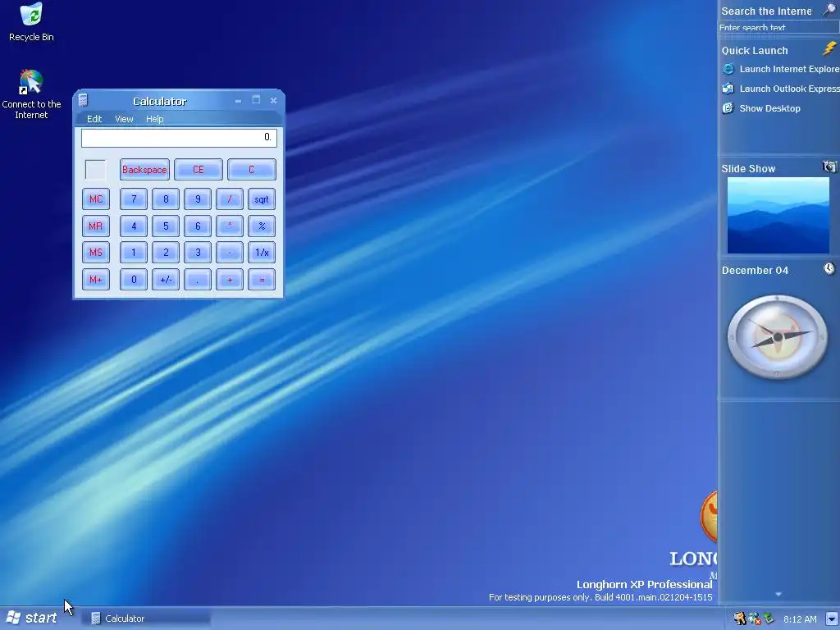840x630 pixels.
Task: Open the View menu in Calculator
Action: click(124, 119)
